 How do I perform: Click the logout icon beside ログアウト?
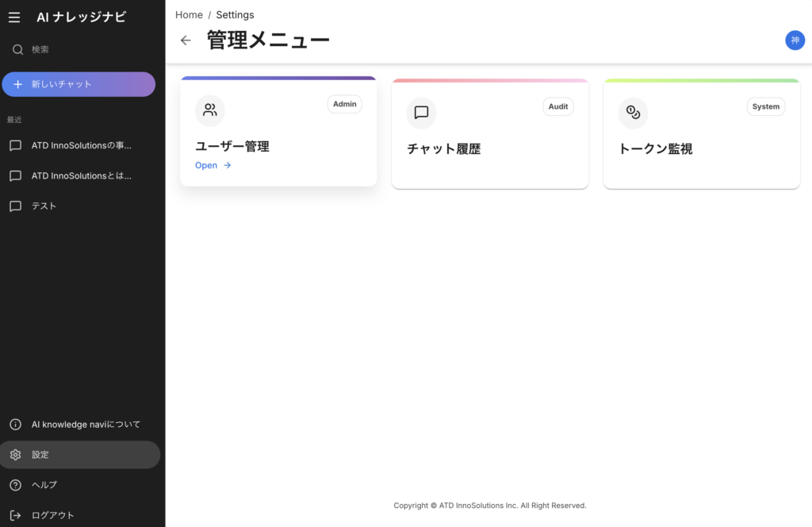[15, 515]
